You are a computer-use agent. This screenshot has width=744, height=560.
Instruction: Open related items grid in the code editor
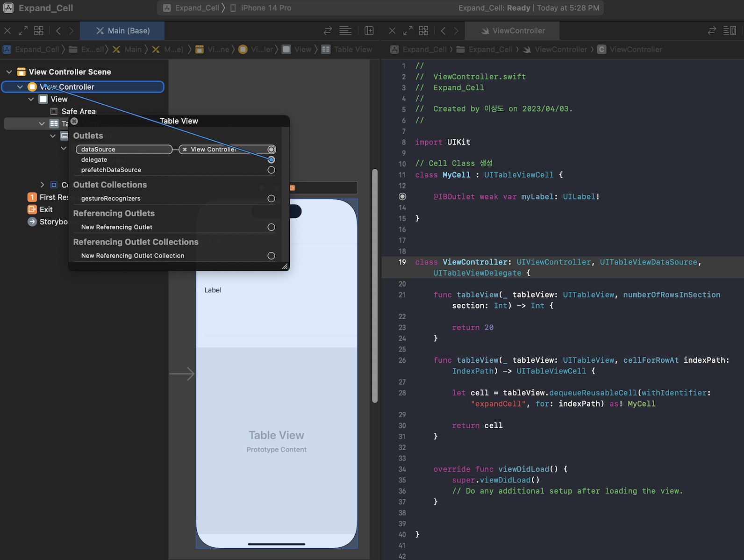click(x=423, y=31)
